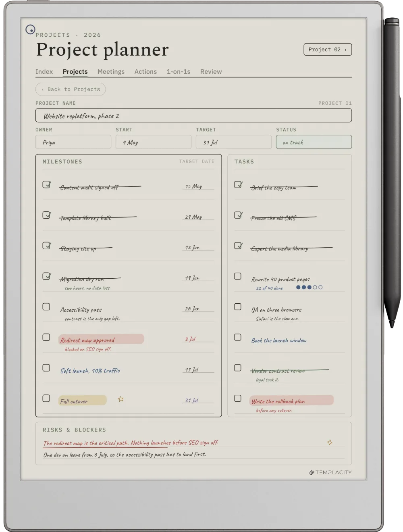Tap the Start date field 4 May

click(x=153, y=142)
